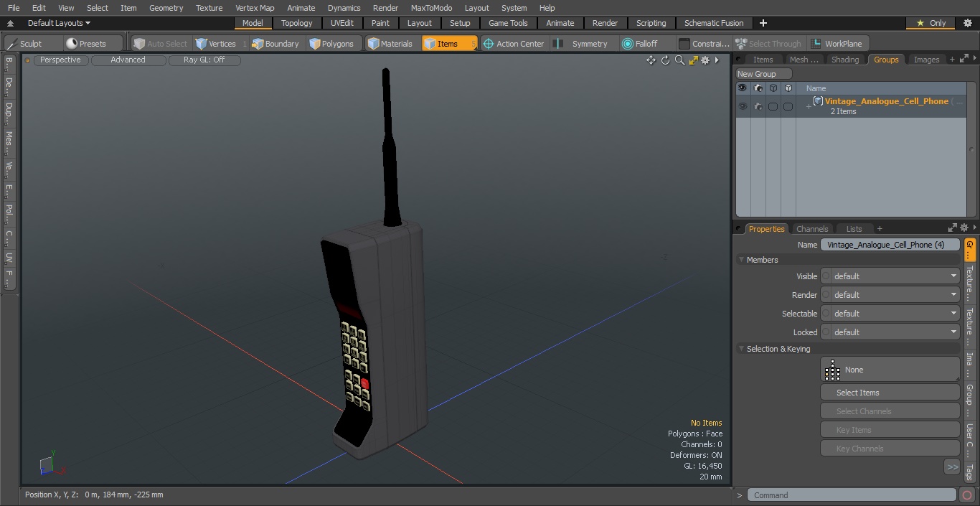Click the viewport zoom magnifier icon
This screenshot has width=980, height=506.
point(679,60)
